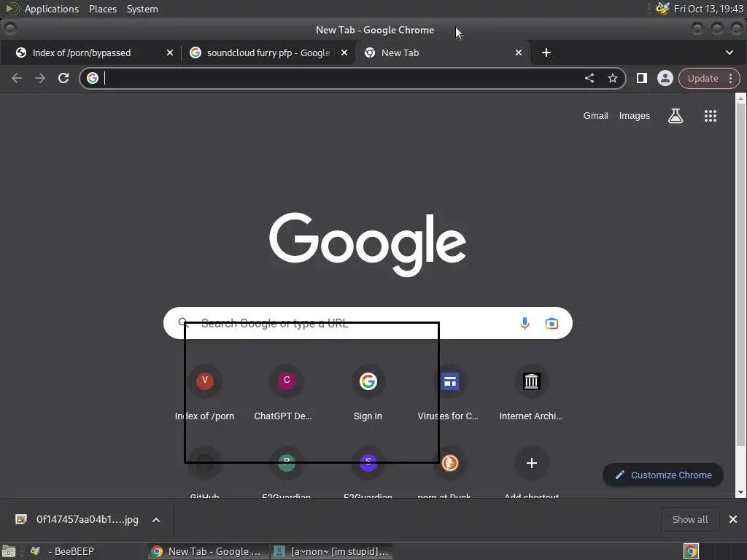Open the side panel icon

pos(642,78)
